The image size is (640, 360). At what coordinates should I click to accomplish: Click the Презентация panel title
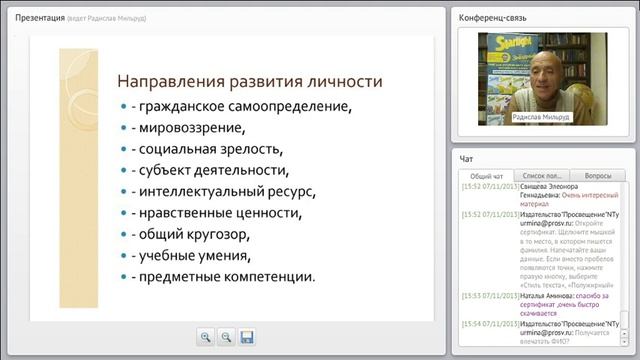click(x=40, y=18)
